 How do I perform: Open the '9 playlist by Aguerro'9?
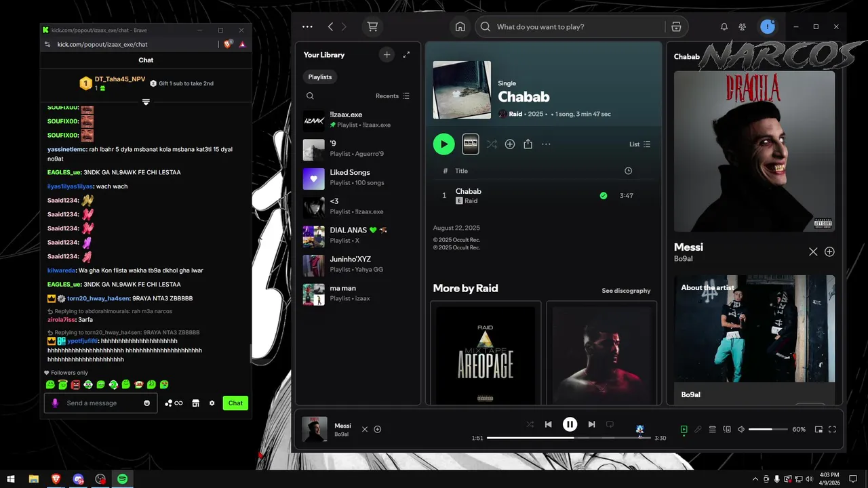click(358, 149)
